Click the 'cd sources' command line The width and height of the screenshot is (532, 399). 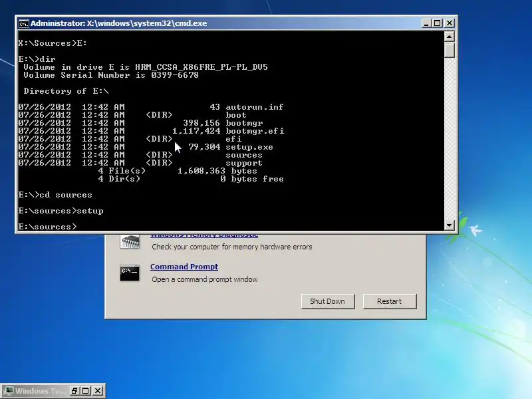pos(55,195)
